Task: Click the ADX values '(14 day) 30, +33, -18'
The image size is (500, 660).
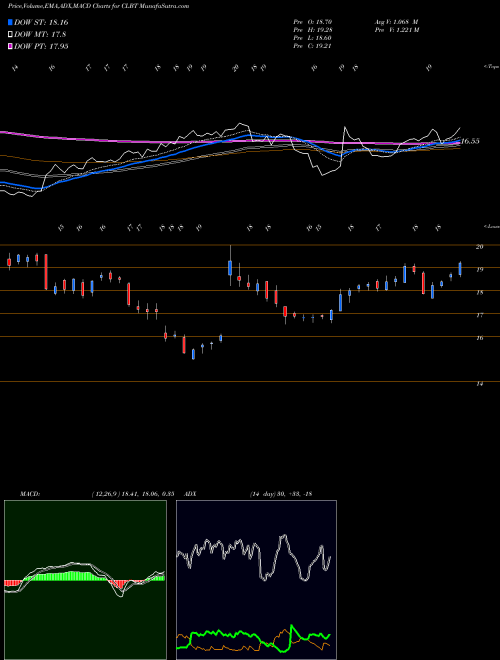Action: coord(281,494)
